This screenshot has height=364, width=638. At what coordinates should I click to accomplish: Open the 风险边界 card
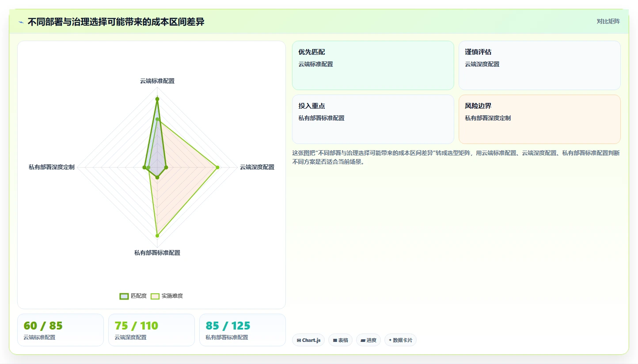coord(539,119)
